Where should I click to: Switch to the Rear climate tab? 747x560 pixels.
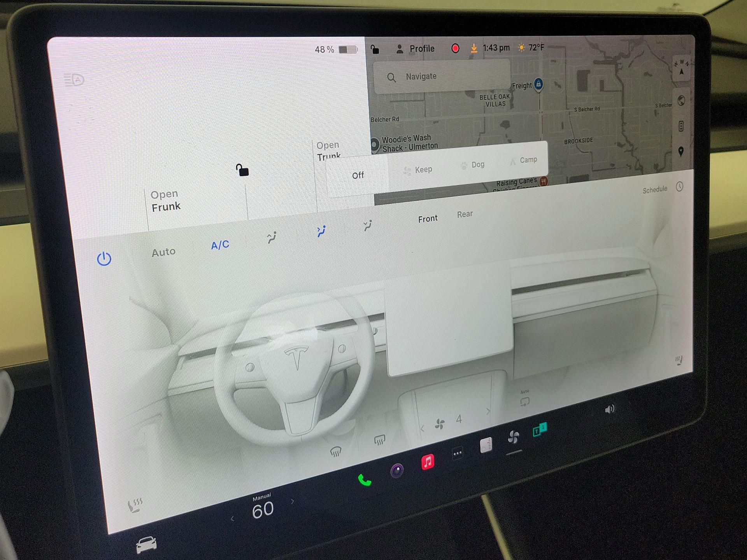pos(465,213)
